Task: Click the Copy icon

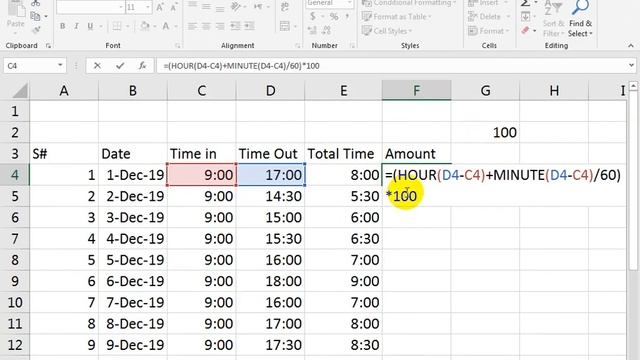Action: [36, 16]
